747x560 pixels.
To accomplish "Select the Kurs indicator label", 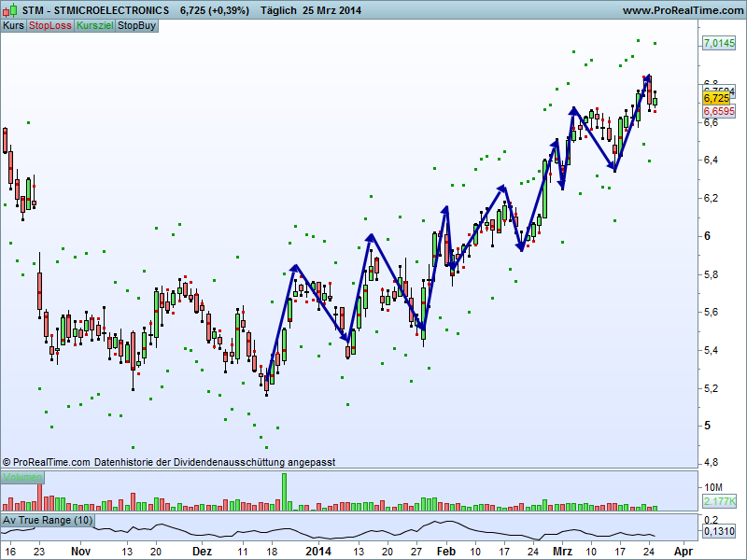I will coord(13,26).
